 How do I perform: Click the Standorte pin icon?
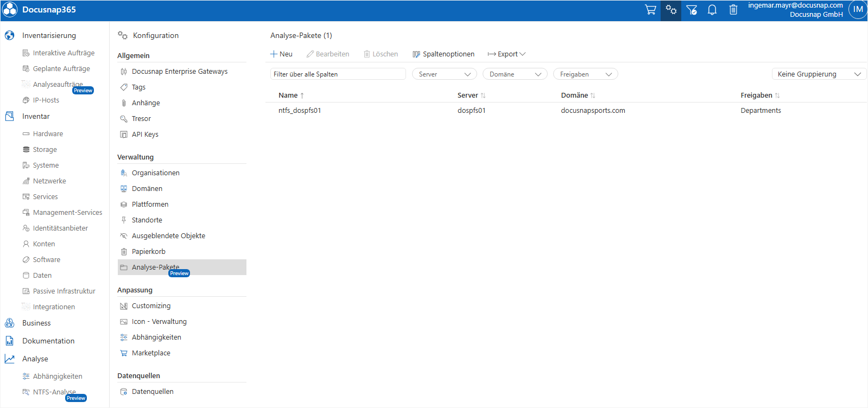[x=124, y=220]
